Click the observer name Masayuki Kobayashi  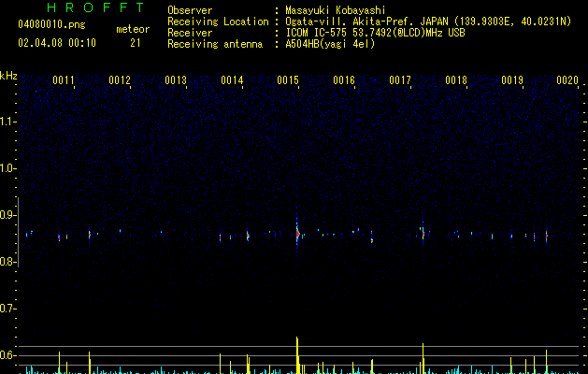click(335, 10)
